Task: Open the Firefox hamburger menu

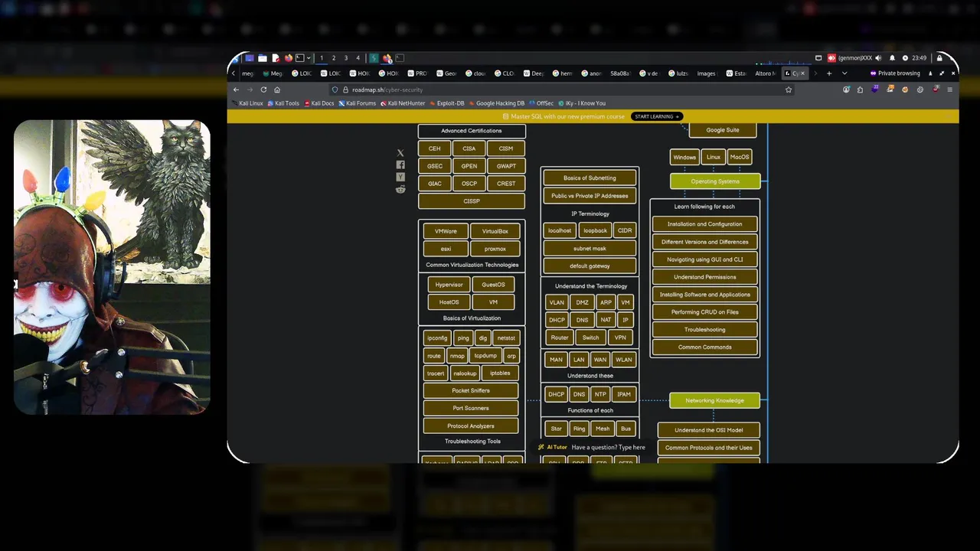Action: point(950,90)
